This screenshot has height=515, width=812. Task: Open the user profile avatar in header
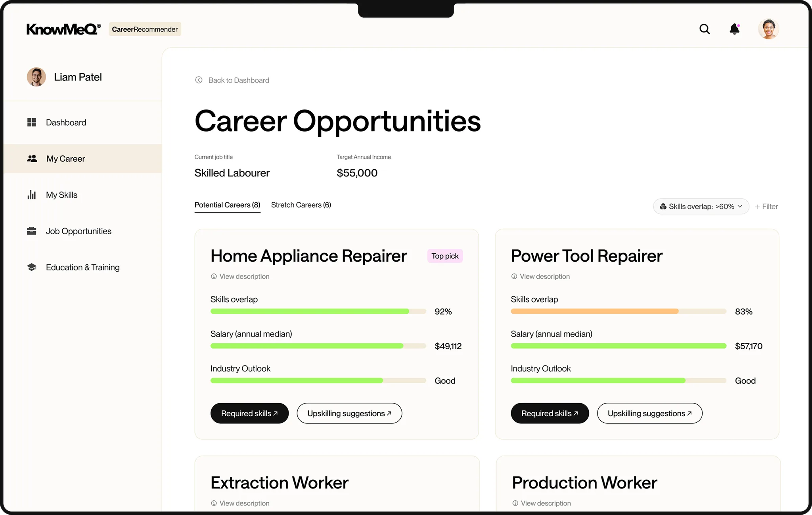click(768, 29)
